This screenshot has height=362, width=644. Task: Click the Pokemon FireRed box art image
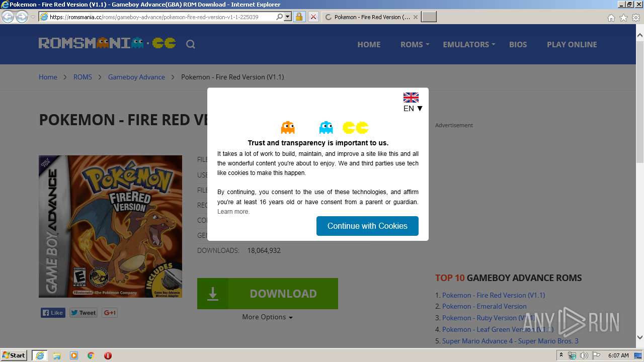tap(110, 226)
